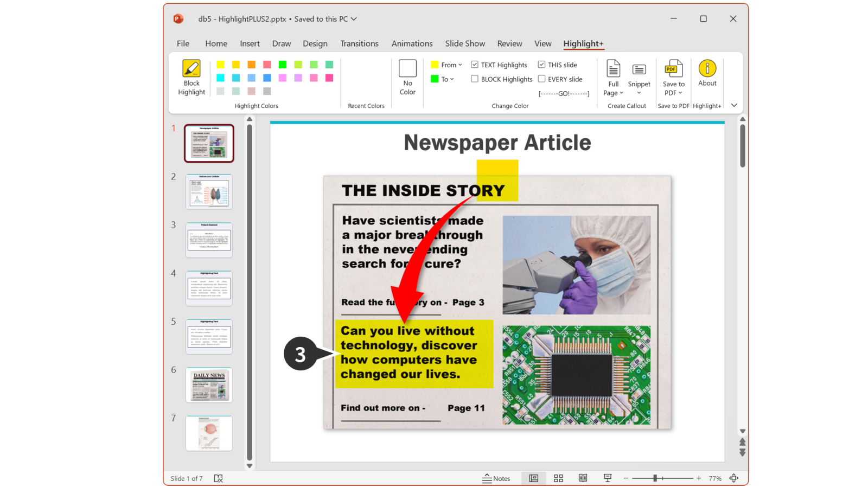Open the Transitions tab
The image size is (868, 488).
359,43
